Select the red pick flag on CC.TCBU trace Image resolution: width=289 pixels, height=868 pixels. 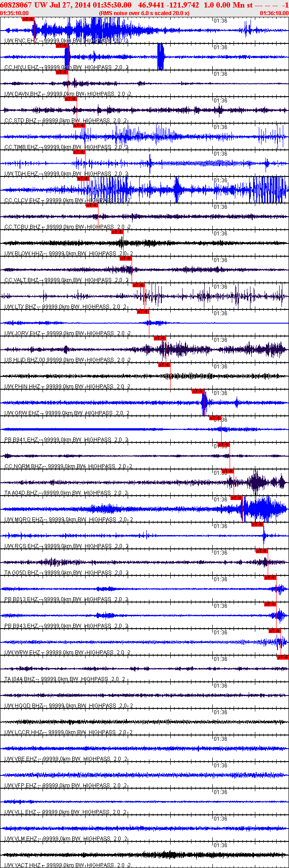pos(92,205)
